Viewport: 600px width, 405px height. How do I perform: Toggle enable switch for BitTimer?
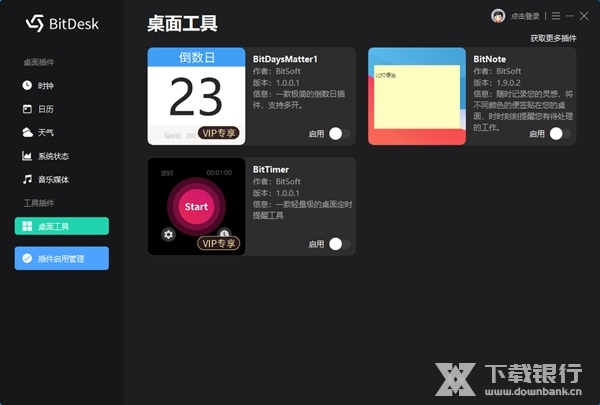tap(339, 244)
